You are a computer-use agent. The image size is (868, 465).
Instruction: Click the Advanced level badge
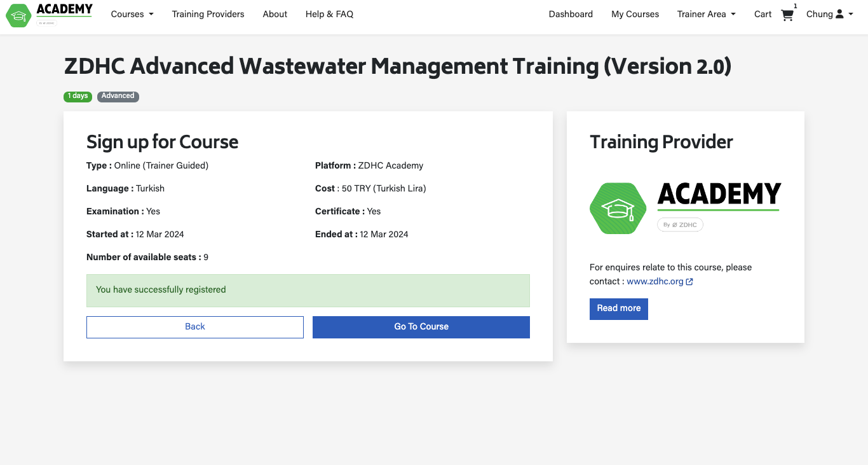[118, 97]
